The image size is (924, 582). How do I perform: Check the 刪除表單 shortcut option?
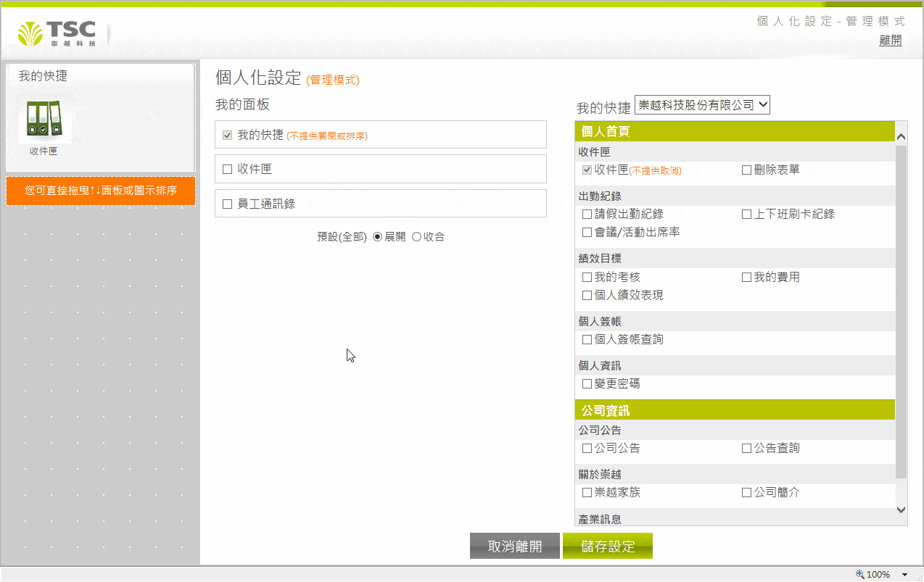[746, 170]
